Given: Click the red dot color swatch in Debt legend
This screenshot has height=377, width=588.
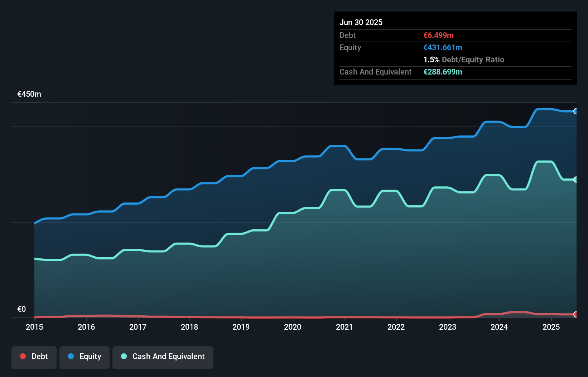Looking at the screenshot, I should click(23, 356).
